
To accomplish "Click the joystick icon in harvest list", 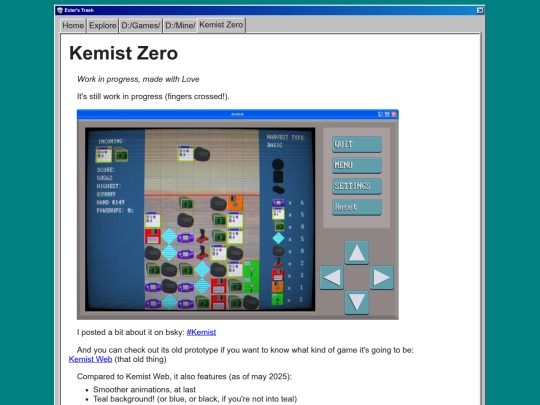I will click(278, 263).
